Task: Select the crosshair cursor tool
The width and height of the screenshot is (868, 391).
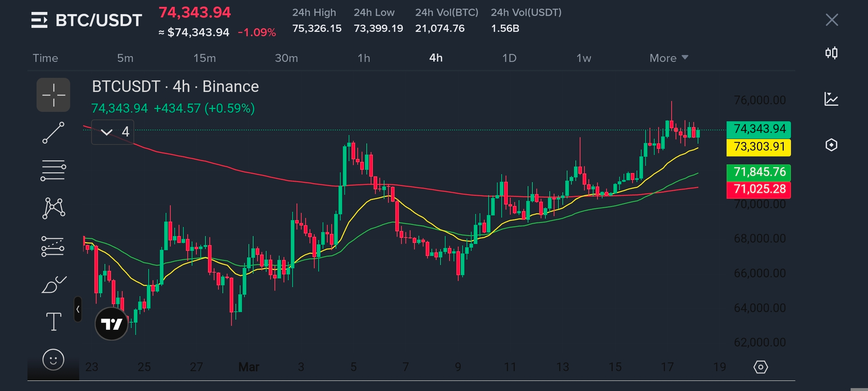Action: (x=53, y=95)
